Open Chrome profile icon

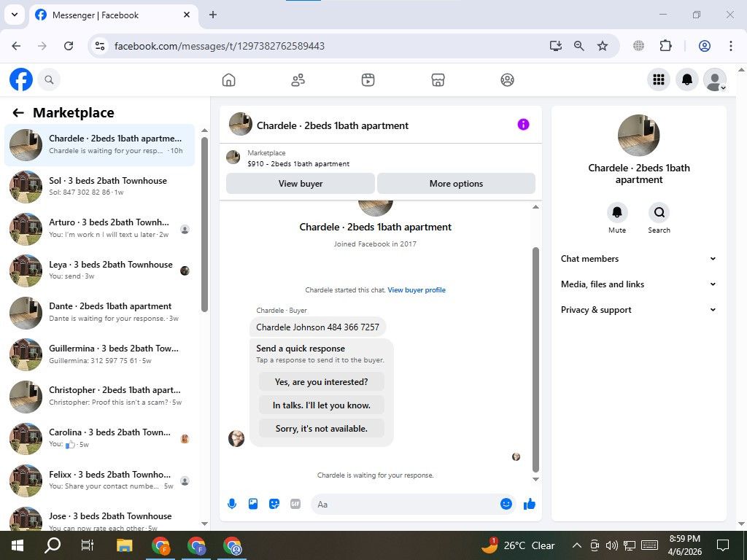tap(705, 46)
